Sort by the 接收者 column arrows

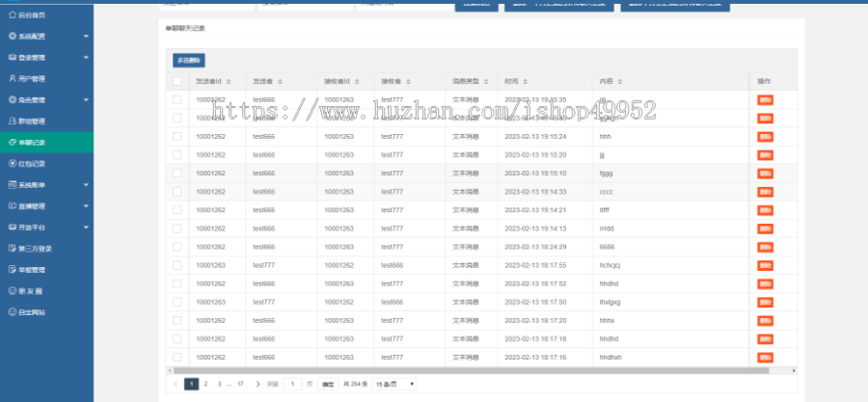coord(408,81)
